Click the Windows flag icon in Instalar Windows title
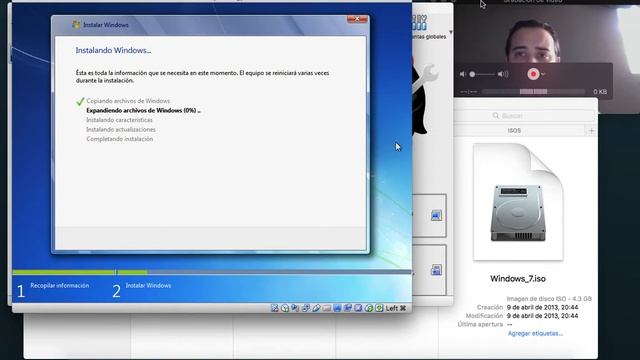640x360 pixels. pyautogui.click(x=76, y=25)
